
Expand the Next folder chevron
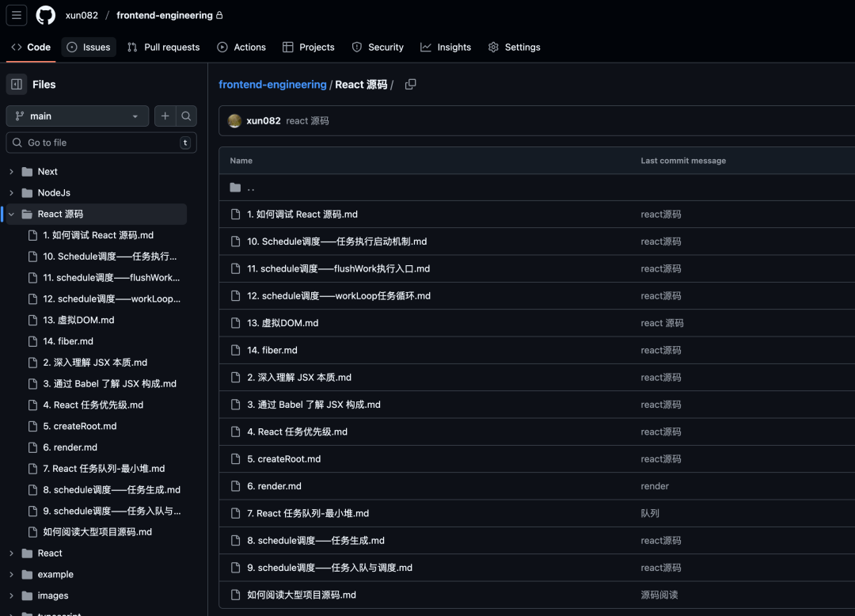11,172
